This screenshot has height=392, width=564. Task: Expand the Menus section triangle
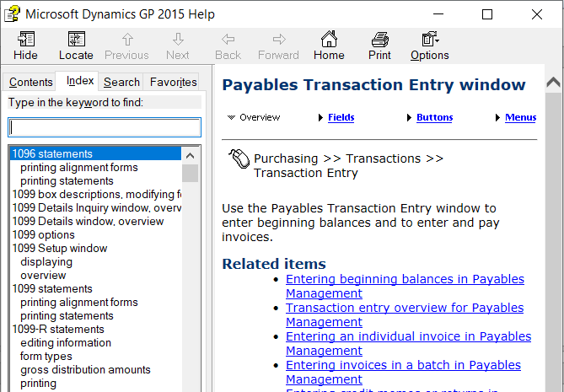pyautogui.click(x=497, y=118)
